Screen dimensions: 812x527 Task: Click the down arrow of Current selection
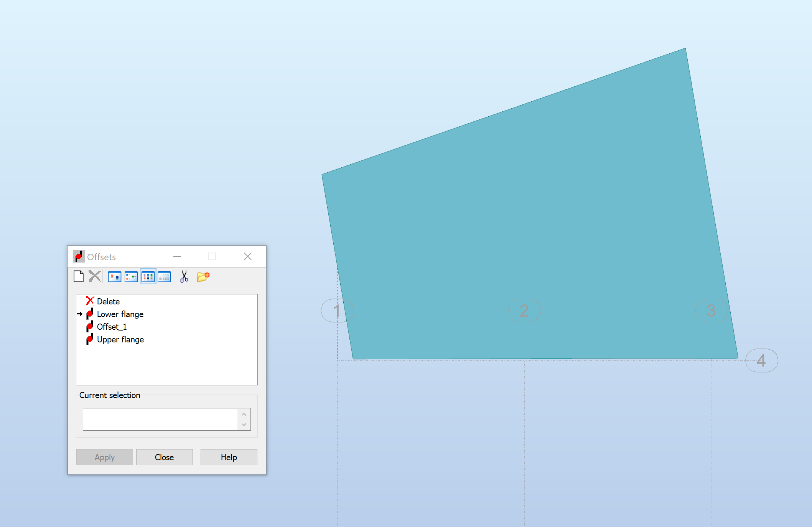click(244, 425)
